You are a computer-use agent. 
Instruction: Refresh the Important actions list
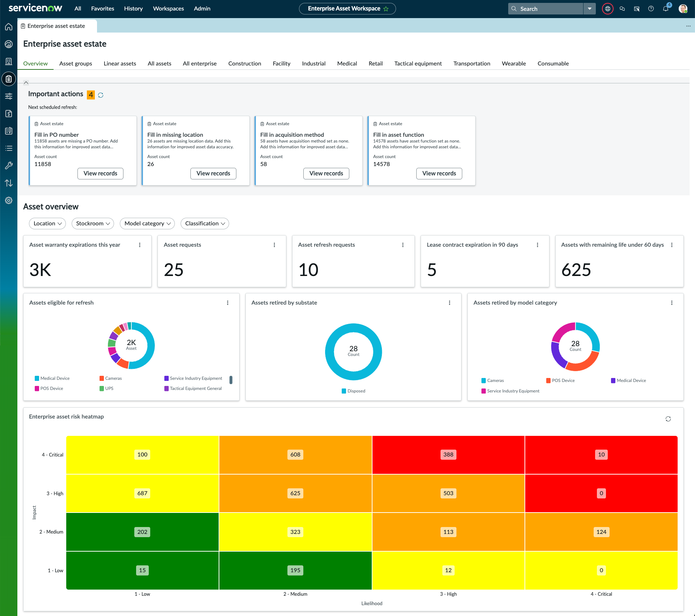click(101, 95)
